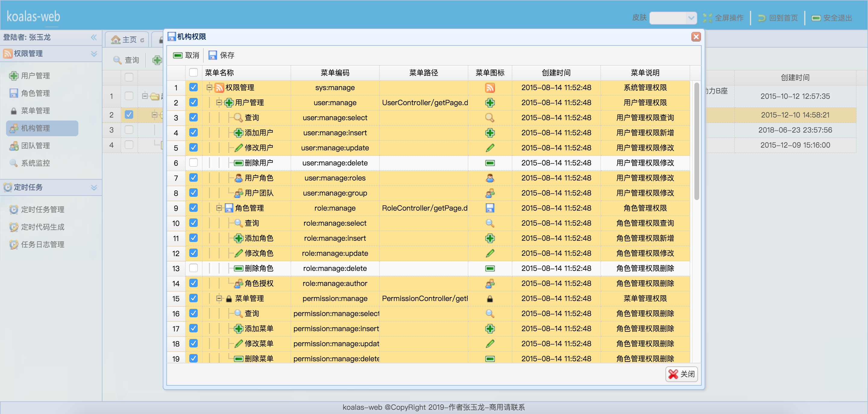Check background grid row 3 checkbox

coord(129,130)
